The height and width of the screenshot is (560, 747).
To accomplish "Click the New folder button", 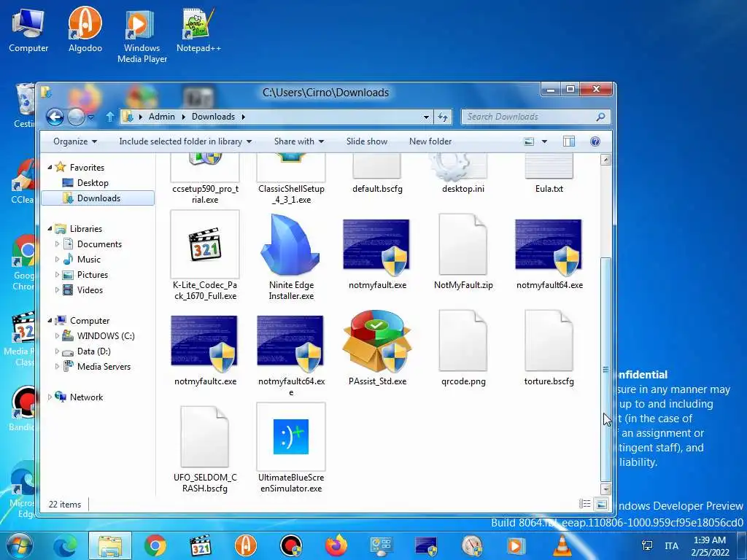I will (430, 141).
